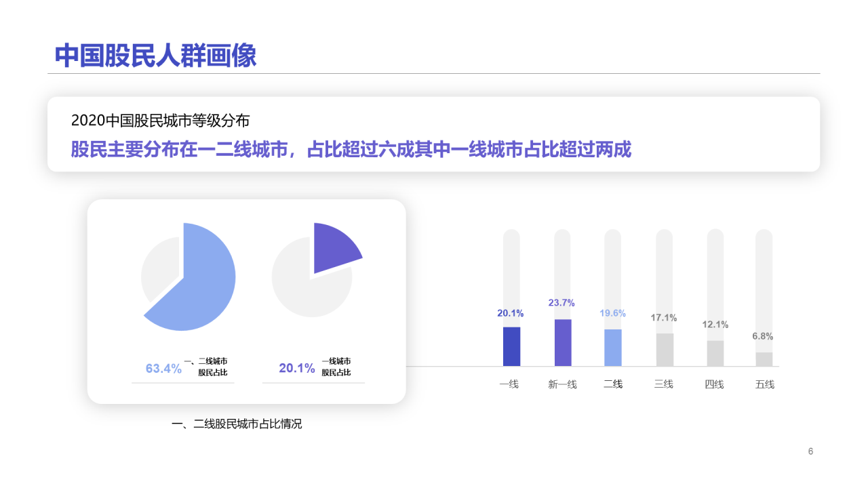
Task: Click the 19.6% data label
Action: [x=612, y=313]
